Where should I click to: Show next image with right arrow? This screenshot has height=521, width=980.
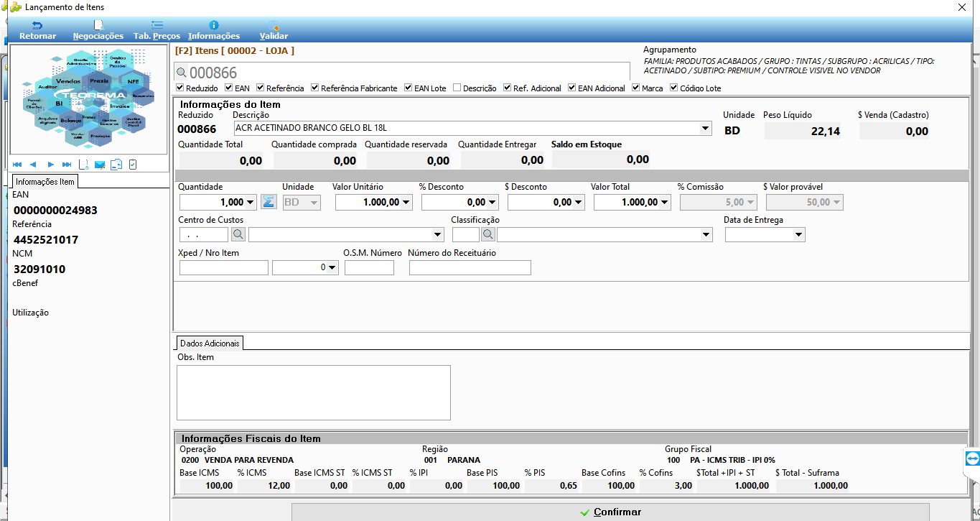[50, 165]
